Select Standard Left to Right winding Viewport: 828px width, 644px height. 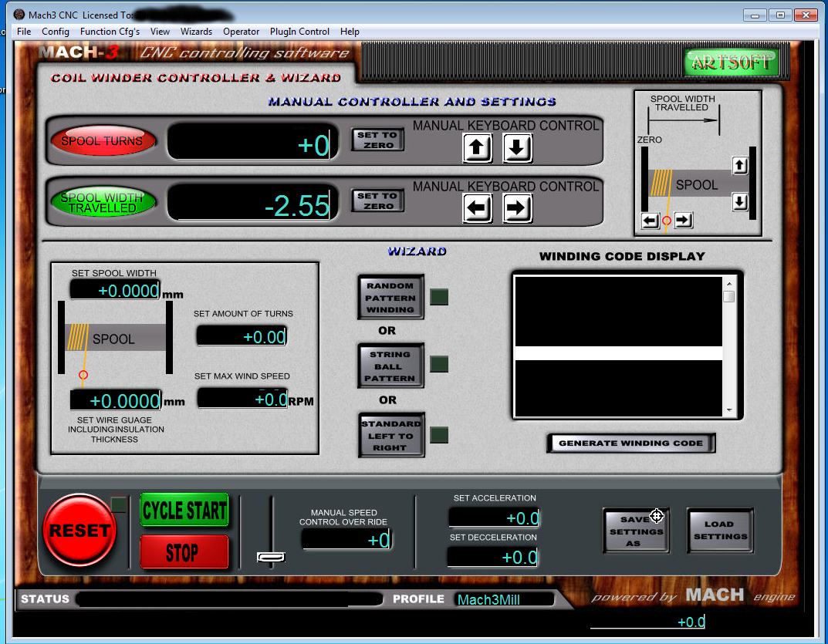390,435
